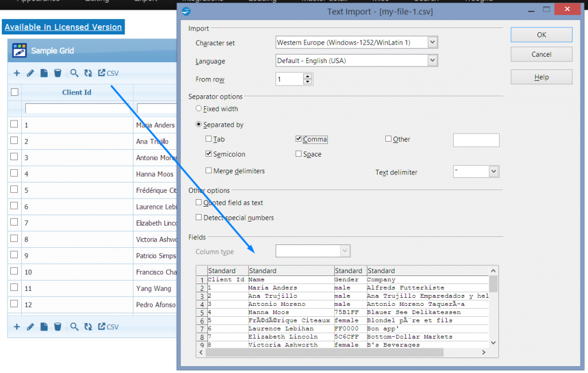The width and height of the screenshot is (588, 373).
Task: Open the Language dropdown
Action: pos(432,61)
